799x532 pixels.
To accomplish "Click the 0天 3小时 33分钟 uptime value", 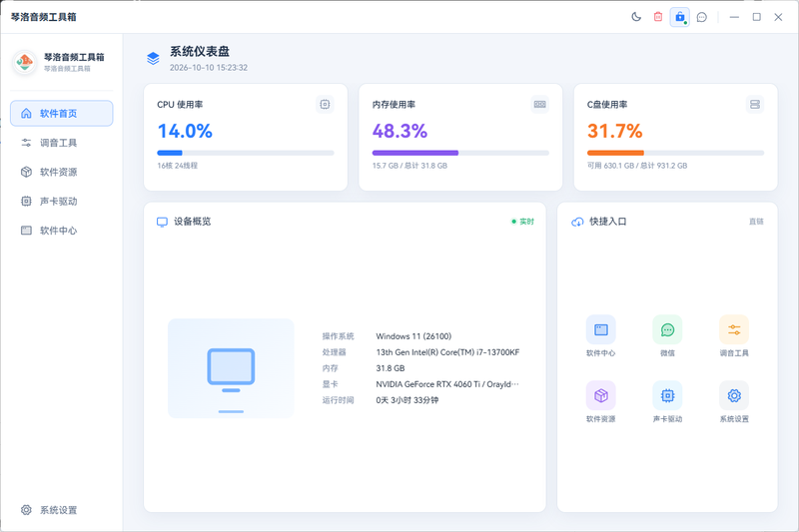I will [407, 400].
